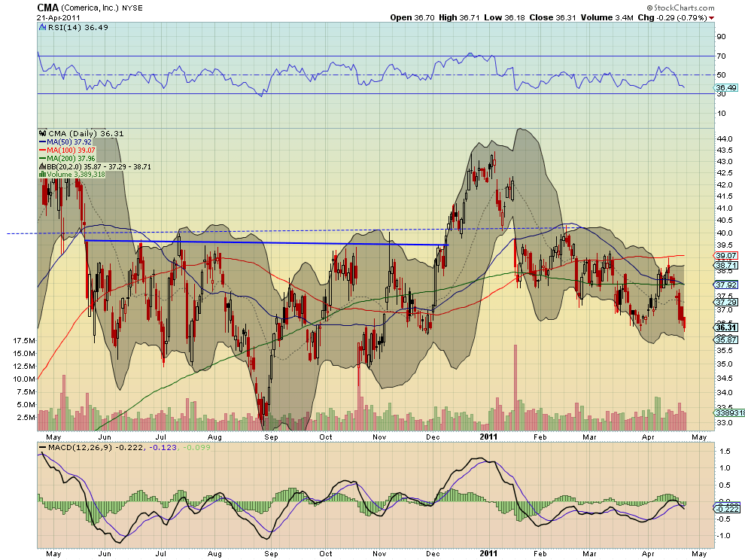
Task: Click the green line marker before MA(200)
Action: click(x=42, y=158)
